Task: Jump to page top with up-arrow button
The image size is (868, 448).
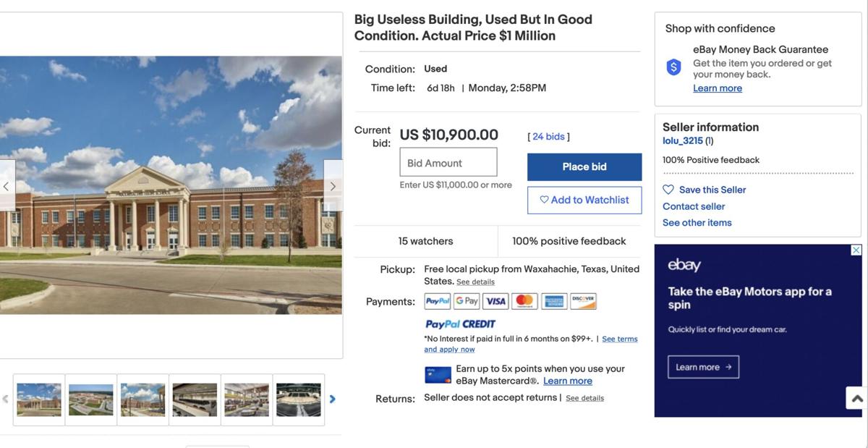Action: [857, 398]
